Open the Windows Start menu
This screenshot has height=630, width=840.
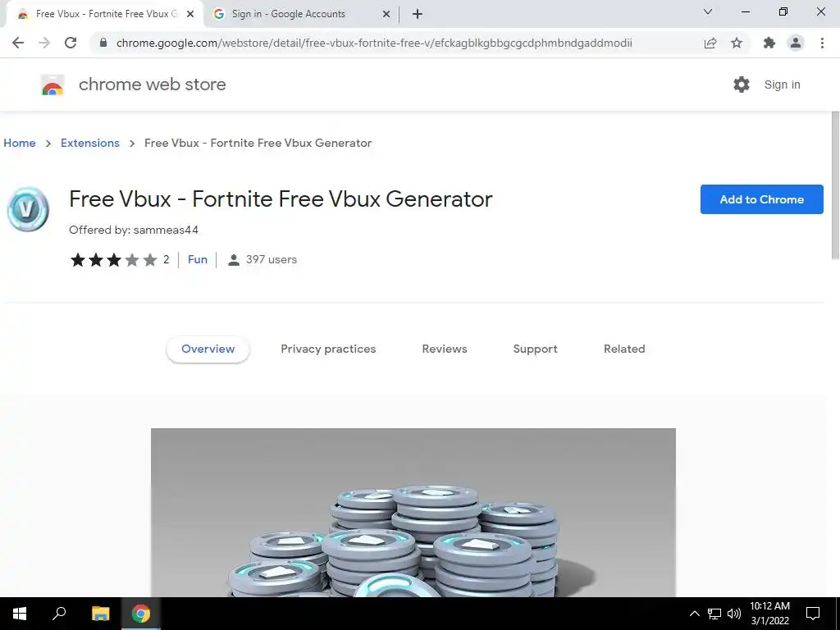(20, 614)
